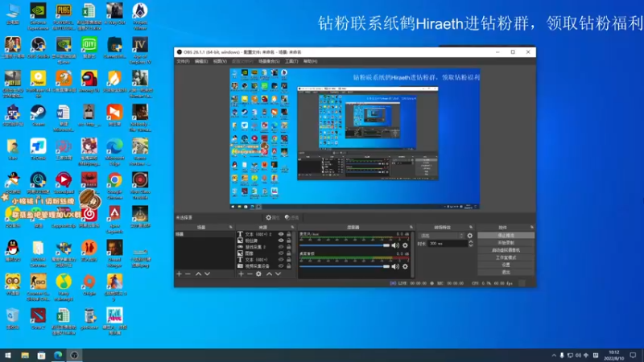This screenshot has width=644, height=362.
Task: Select the OBS Studio desktop shortcut
Action: click(x=38, y=47)
